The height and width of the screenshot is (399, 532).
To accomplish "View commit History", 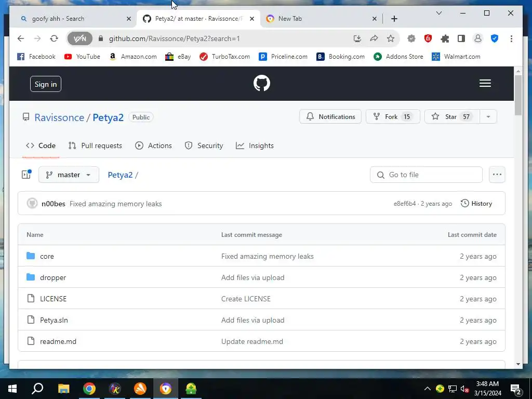I will (x=476, y=203).
